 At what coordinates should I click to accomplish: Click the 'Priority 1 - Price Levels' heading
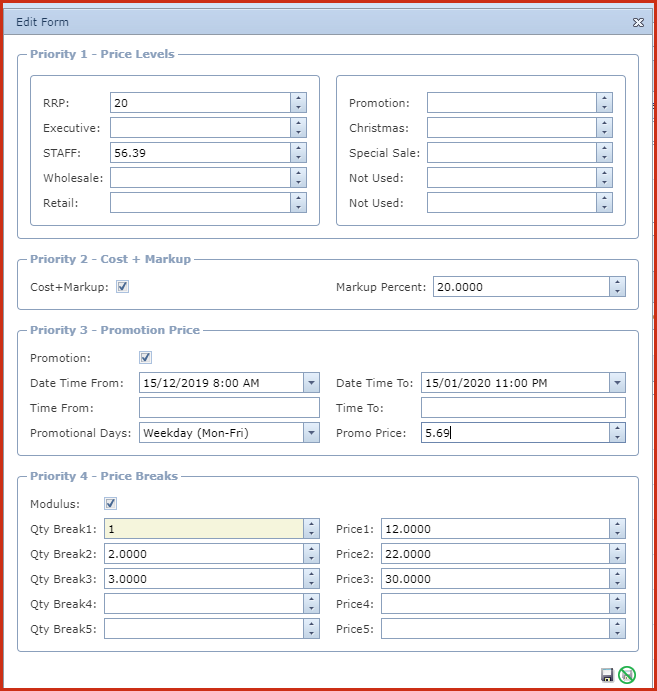102,54
